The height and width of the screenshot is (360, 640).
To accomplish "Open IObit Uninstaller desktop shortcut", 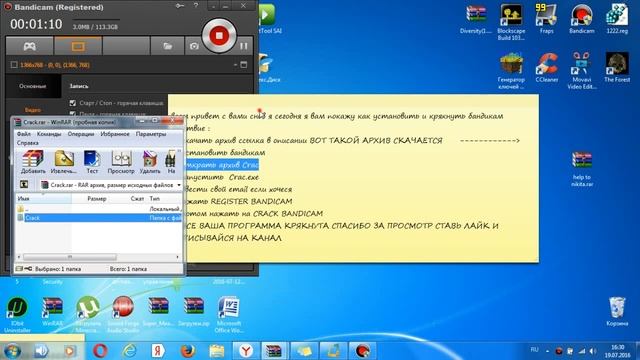I will coord(17,315).
